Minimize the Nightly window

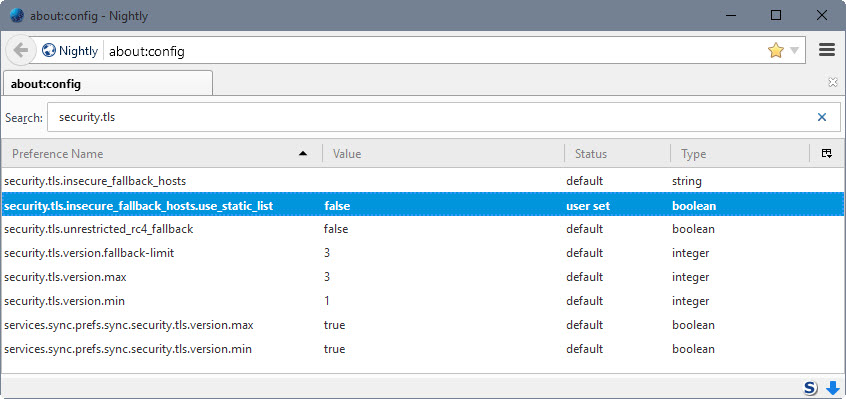pos(730,15)
